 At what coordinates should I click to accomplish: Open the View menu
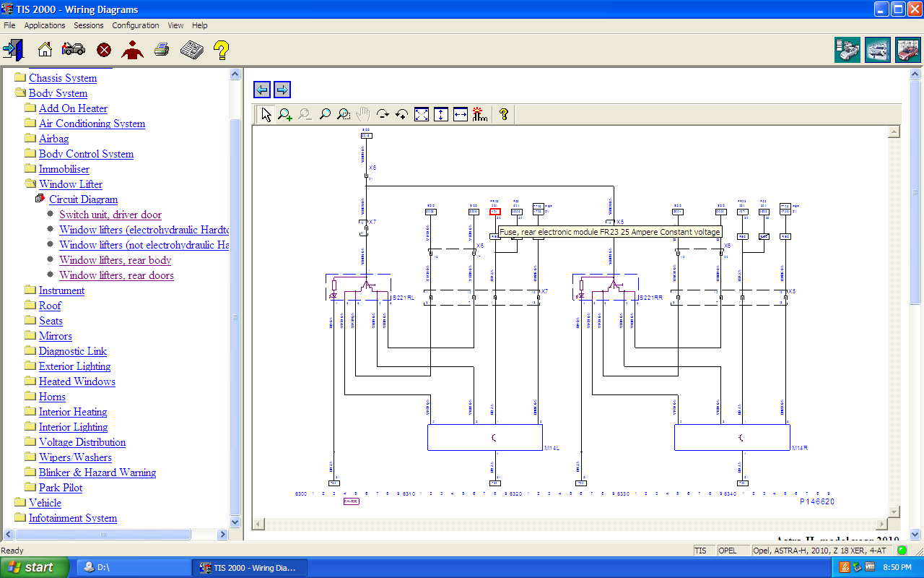(175, 25)
